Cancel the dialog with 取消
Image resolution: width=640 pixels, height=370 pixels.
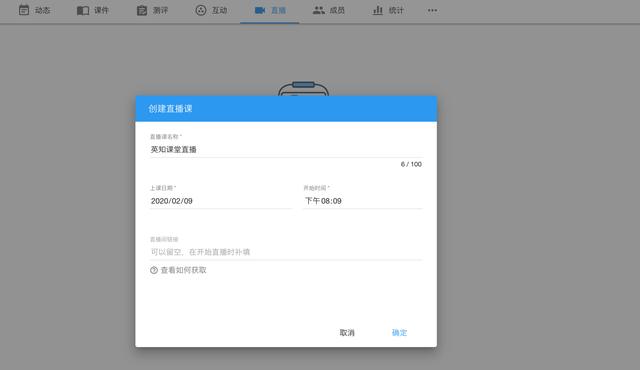click(x=347, y=332)
